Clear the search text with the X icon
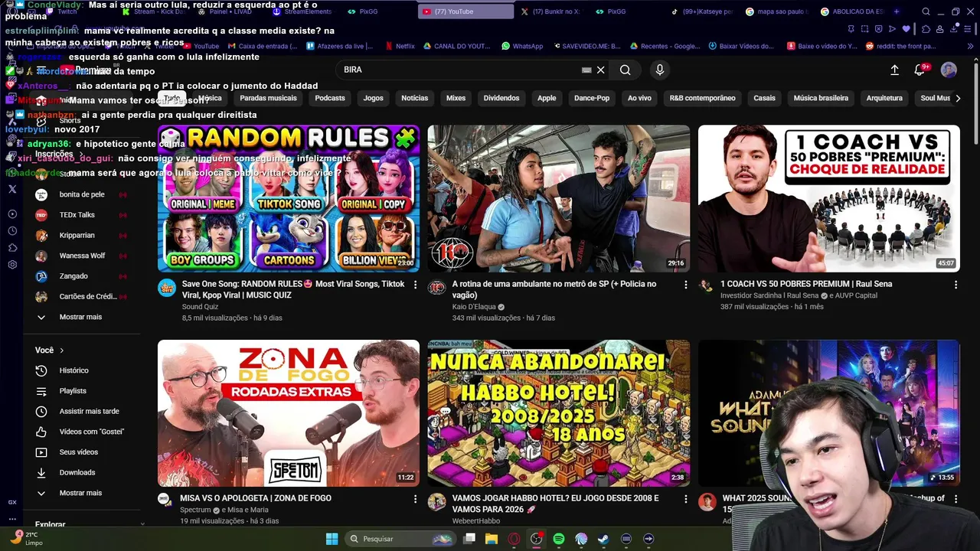 coord(601,70)
